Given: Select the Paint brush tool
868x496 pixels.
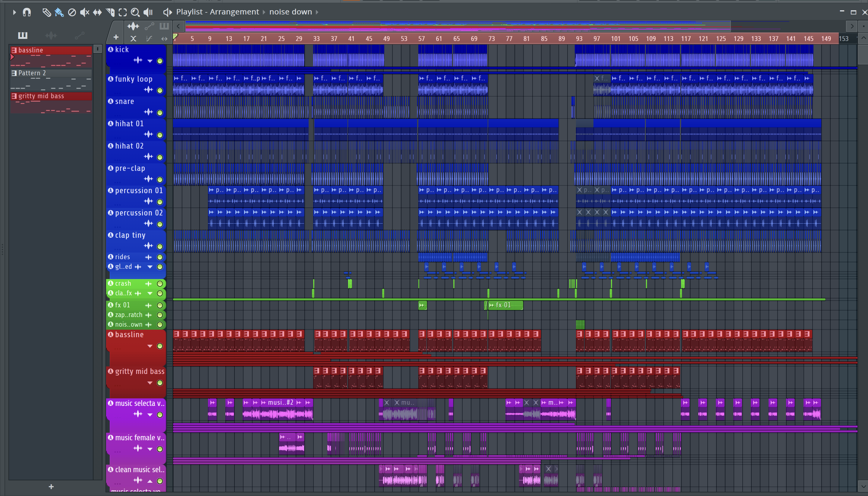Looking at the screenshot, I should point(59,12).
